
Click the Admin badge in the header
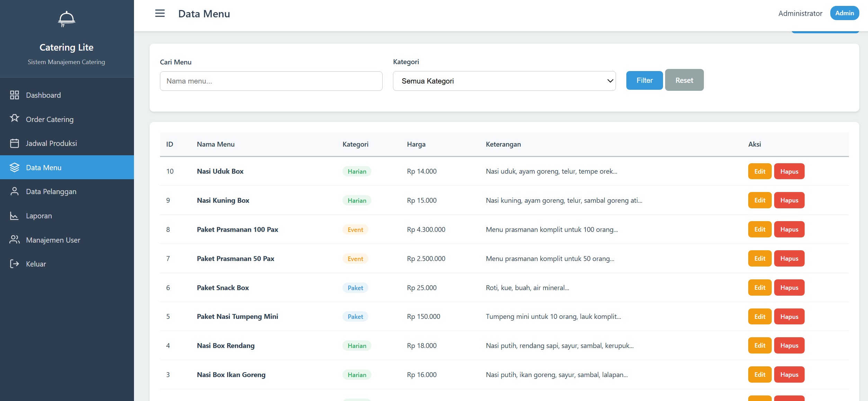(844, 13)
